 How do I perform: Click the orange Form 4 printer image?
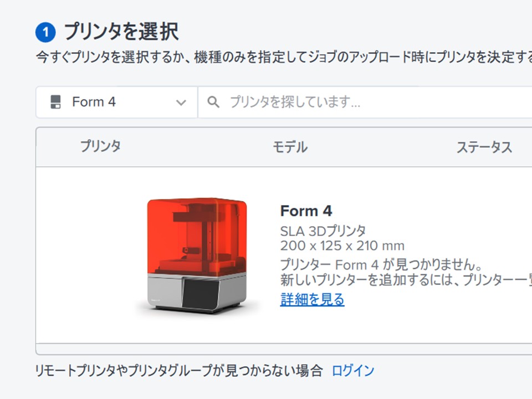pyautogui.click(x=197, y=255)
